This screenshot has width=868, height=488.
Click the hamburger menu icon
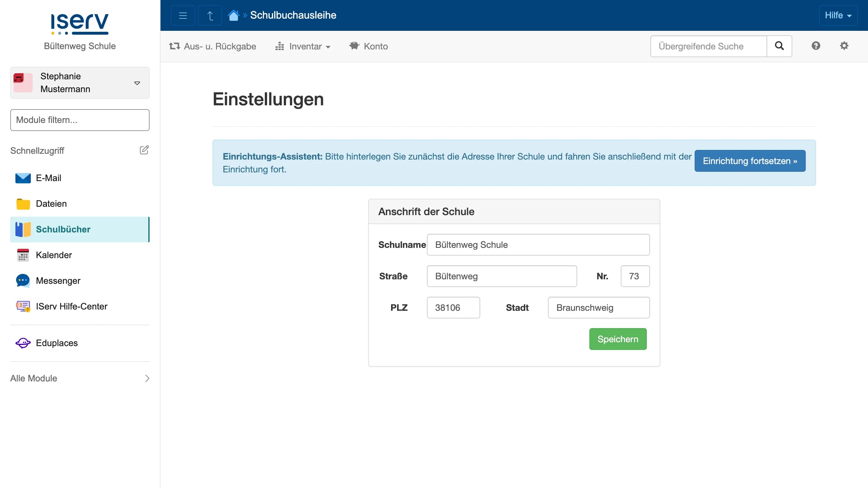point(183,15)
